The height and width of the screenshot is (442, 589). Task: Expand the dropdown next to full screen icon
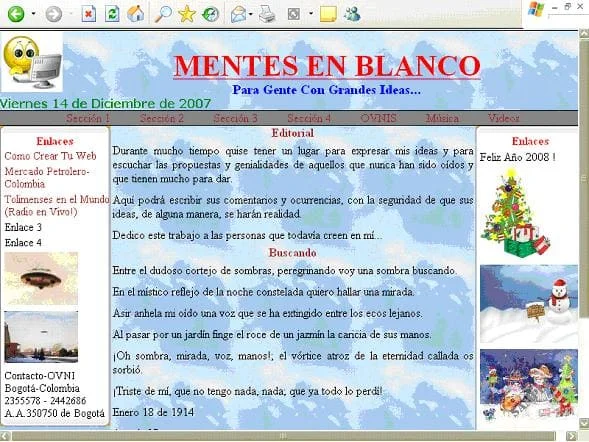pyautogui.click(x=311, y=14)
